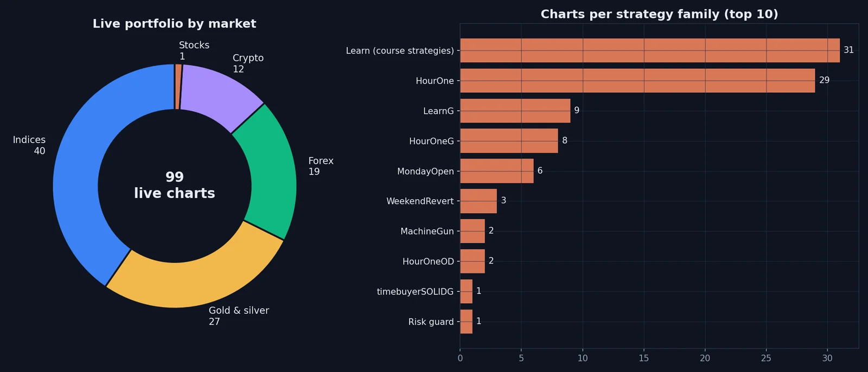Screen dimensions: 868x372
Task: Click the timebuyerSOLIDG bar
Action: pos(466,291)
